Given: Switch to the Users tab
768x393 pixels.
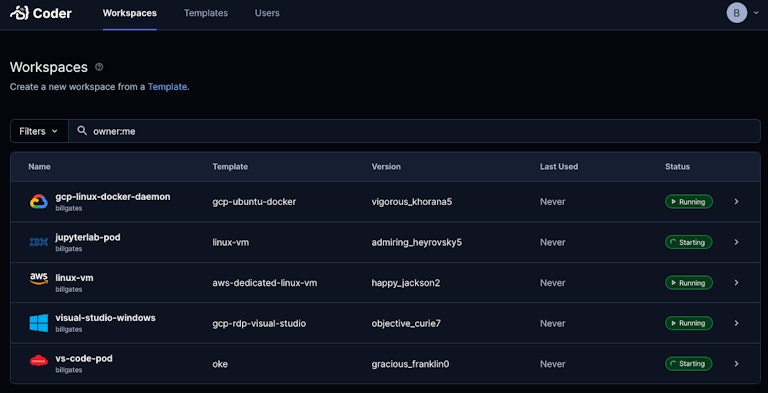Looking at the screenshot, I should click(267, 13).
